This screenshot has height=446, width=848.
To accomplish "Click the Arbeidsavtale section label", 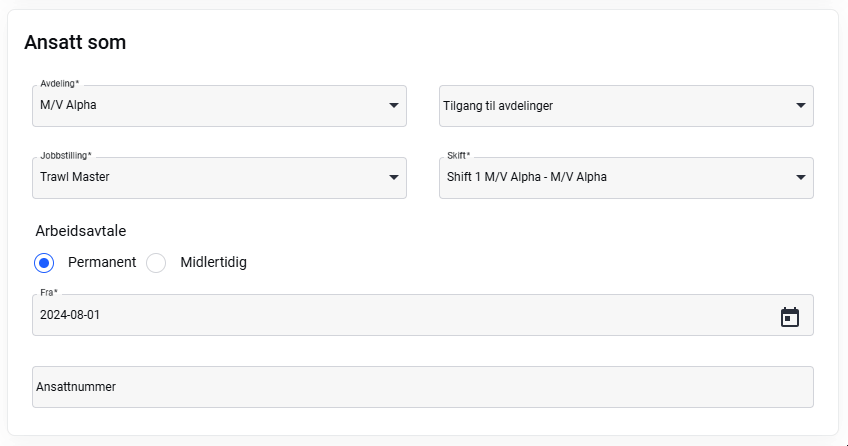I will pyautogui.click(x=81, y=231).
